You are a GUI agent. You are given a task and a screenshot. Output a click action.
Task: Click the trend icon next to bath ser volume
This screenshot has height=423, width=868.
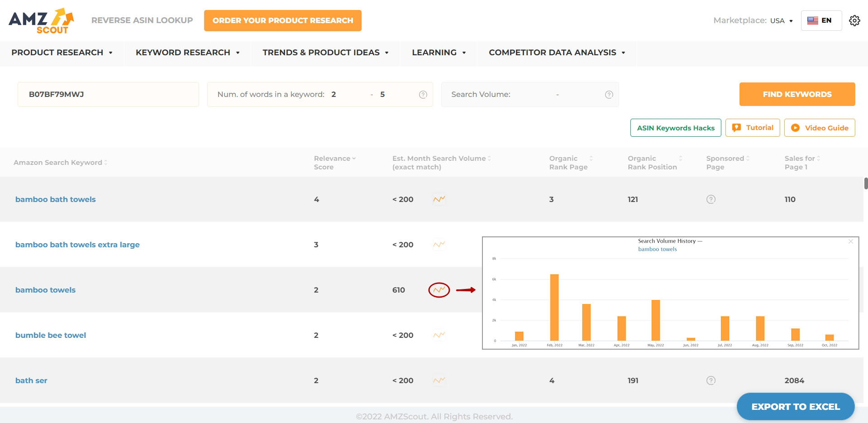coord(439,380)
